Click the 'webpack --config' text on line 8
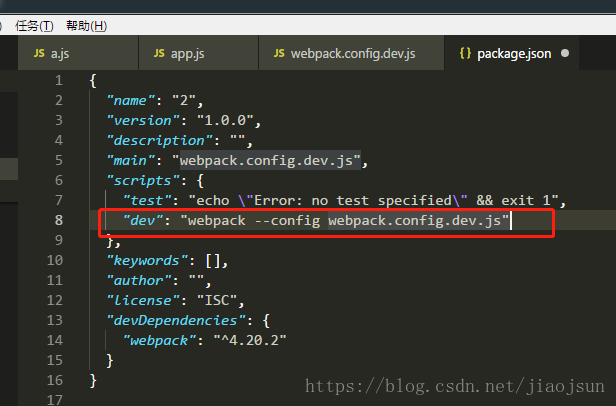Viewport: 616px width, 406px height. click(254, 220)
